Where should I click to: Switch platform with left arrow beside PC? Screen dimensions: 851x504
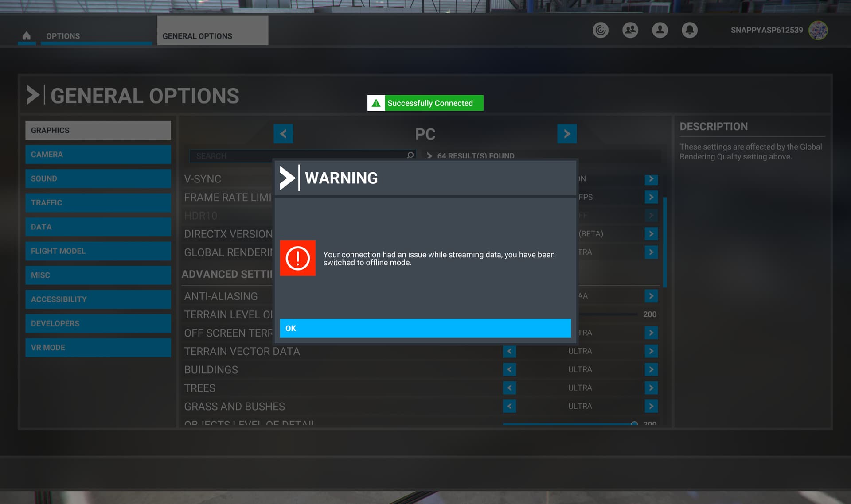tap(283, 134)
